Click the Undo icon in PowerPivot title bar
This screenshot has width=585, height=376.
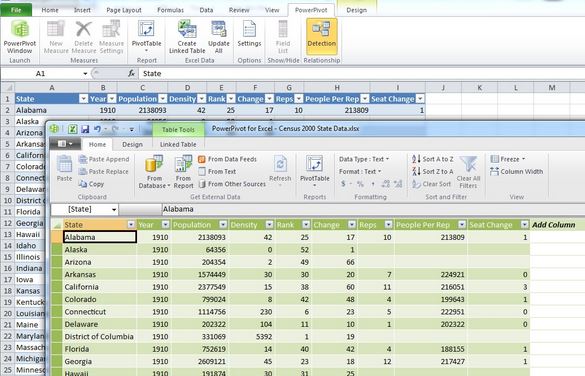tap(97, 129)
